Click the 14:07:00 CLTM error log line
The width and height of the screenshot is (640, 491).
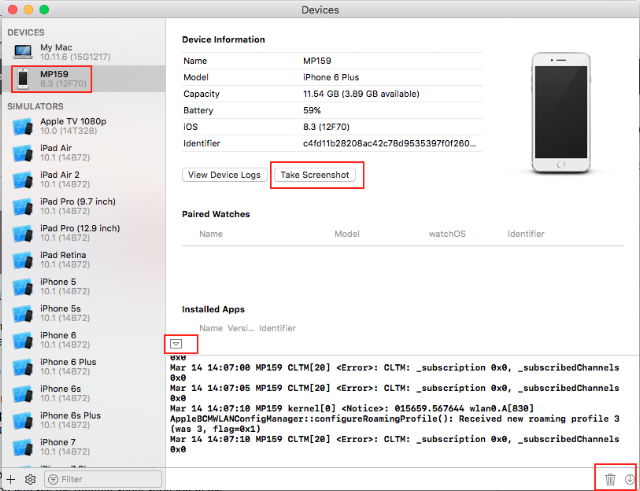coord(394,373)
